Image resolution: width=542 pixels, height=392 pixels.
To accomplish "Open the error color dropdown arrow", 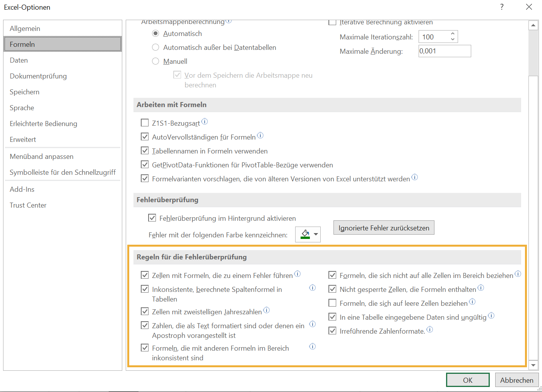I will point(315,234).
